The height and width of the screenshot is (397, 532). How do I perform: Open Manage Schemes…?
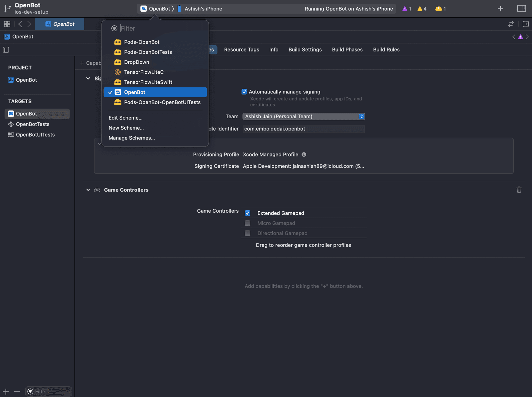click(132, 138)
